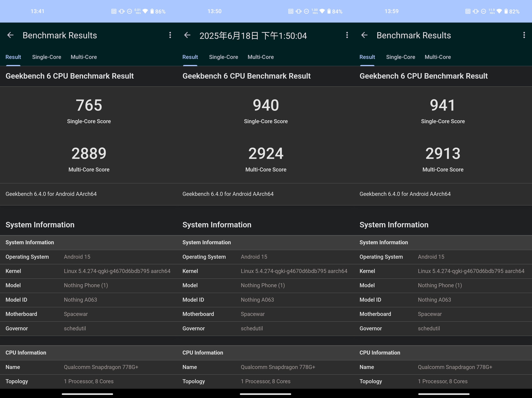Tap the 86% battery icon in status bar
This screenshot has width=532, height=398.
click(152, 11)
